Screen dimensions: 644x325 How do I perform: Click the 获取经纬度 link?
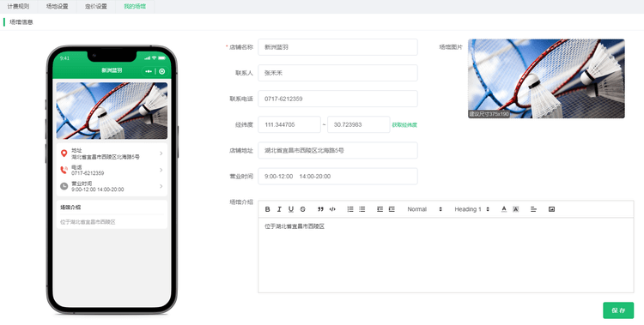[x=404, y=124]
